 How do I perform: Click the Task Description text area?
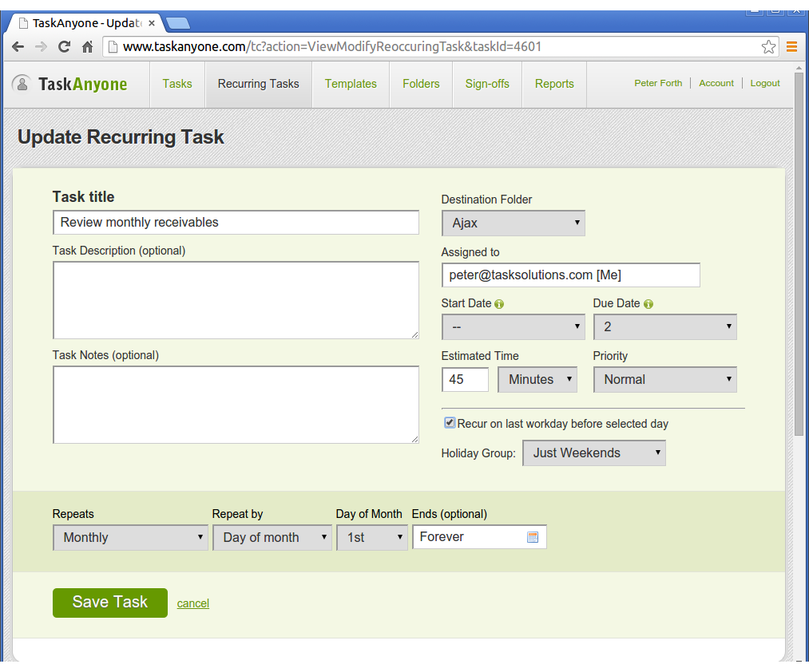click(236, 300)
